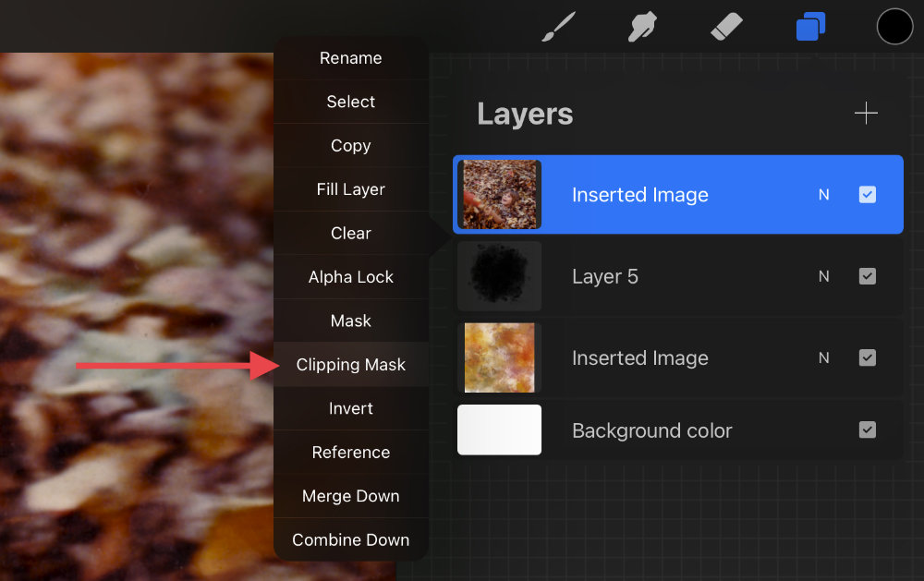Tap the Layer 5 black splatter thumbnail
This screenshot has width=924, height=581.
point(500,276)
